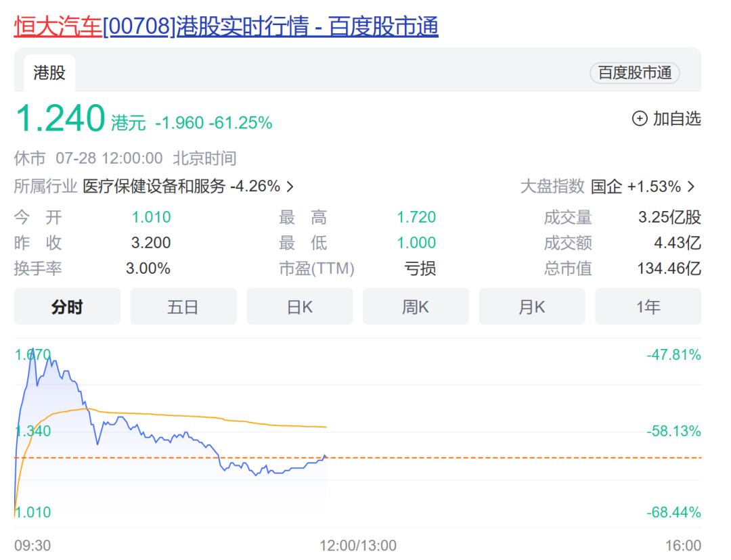Screen dimensions: 731x560
Task: Click the current price 1.240
Action: tap(61, 118)
